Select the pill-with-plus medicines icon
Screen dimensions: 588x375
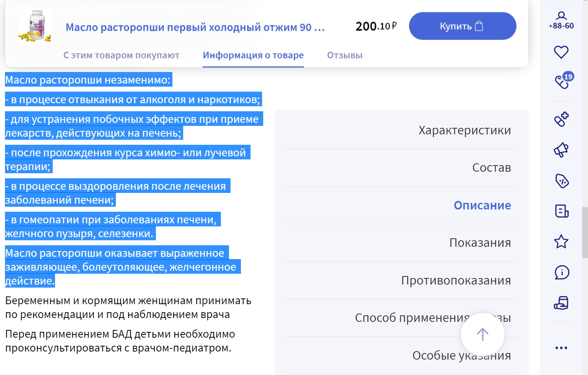click(x=561, y=119)
